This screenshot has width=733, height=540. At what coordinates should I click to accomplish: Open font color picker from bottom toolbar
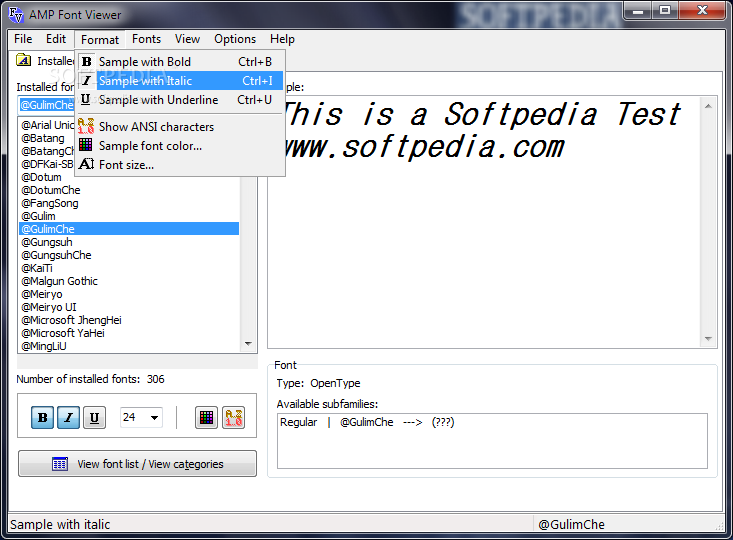(x=206, y=417)
